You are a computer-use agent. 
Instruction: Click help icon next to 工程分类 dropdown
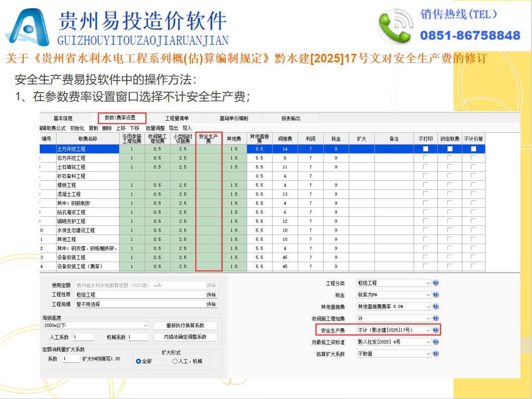[x=435, y=283]
